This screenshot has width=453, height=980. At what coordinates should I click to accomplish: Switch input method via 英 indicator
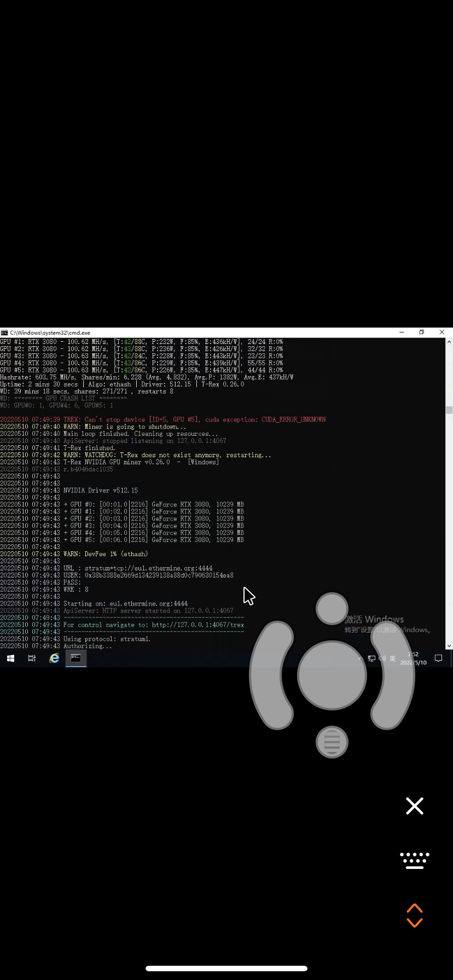[392, 658]
